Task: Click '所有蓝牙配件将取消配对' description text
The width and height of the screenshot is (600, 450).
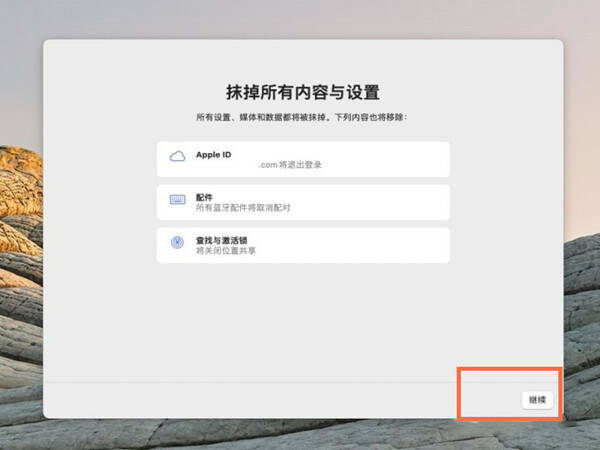Action: click(243, 208)
